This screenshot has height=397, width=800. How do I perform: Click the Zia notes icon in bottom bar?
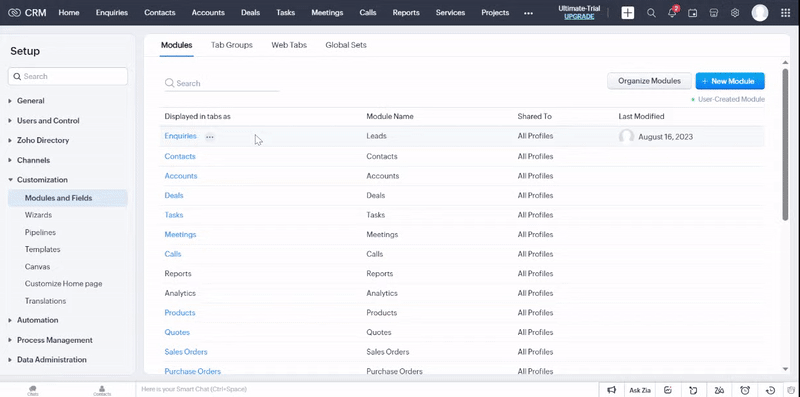pyautogui.click(x=719, y=390)
